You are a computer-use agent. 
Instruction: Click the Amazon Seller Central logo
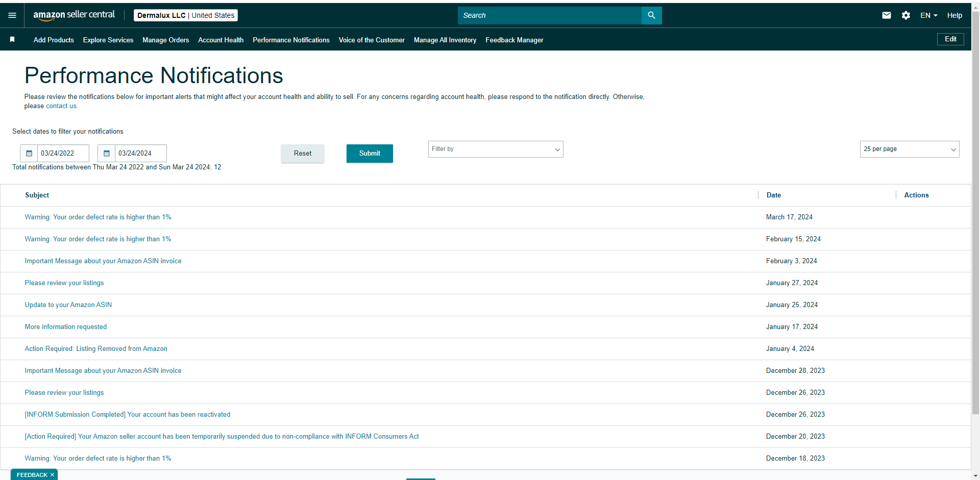pos(74,15)
